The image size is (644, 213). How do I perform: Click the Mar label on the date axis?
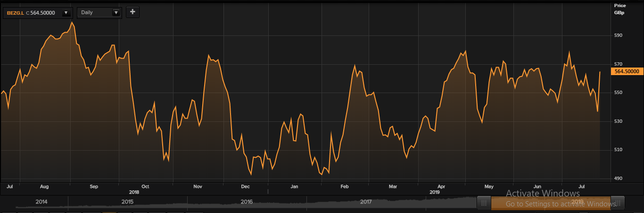click(x=393, y=187)
